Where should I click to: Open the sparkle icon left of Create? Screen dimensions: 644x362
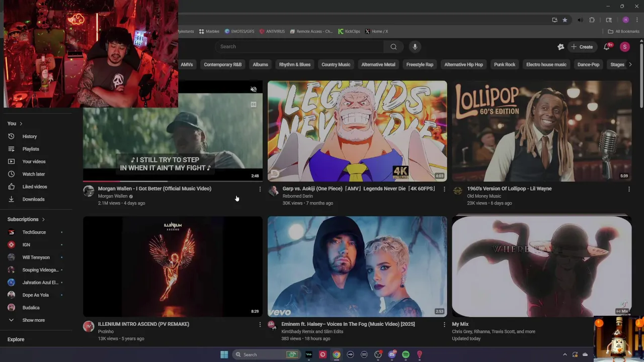[x=560, y=47]
